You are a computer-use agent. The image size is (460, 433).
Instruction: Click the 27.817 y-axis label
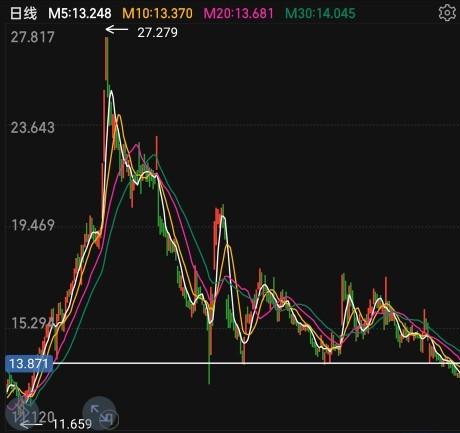(32, 37)
